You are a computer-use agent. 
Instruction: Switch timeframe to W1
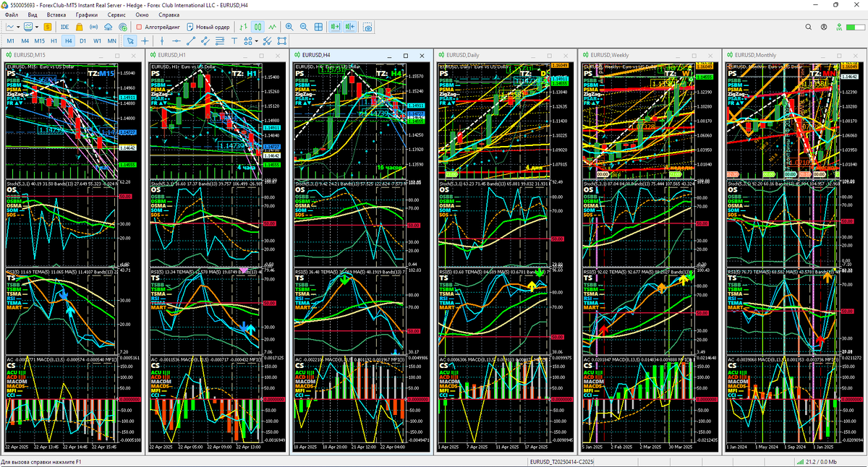point(98,41)
